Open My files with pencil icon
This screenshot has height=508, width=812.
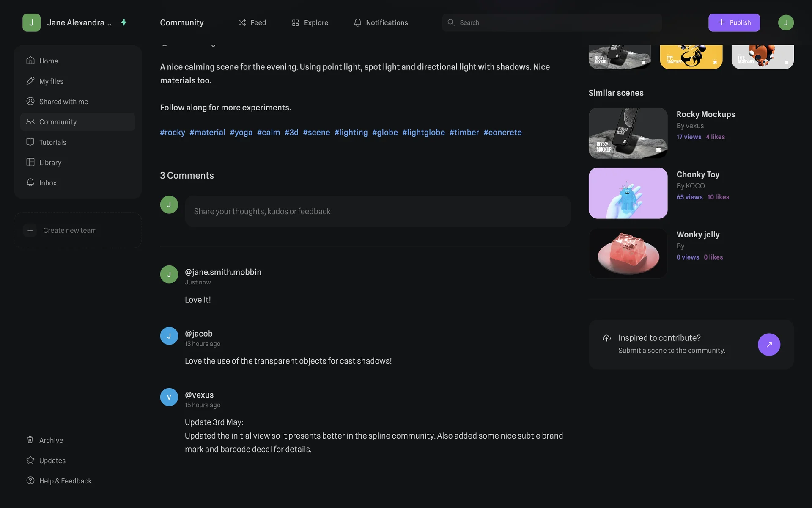pyautogui.click(x=51, y=81)
